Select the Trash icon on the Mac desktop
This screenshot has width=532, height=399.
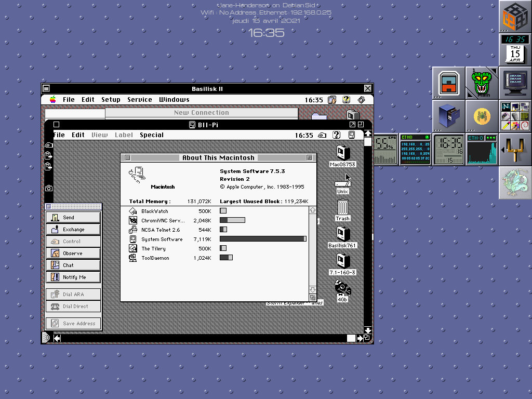[343, 207]
